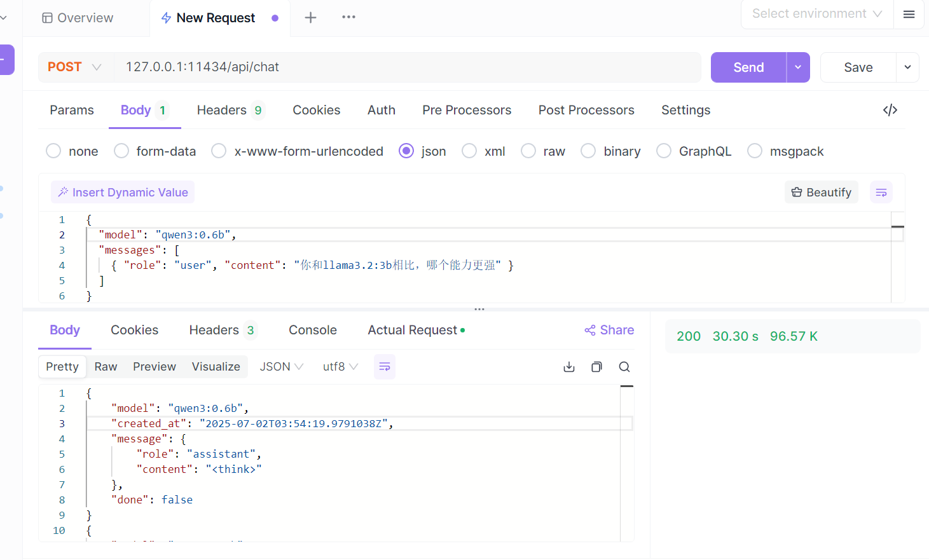Select the raw body type radio
Screen dimensions: 929x560
click(528, 151)
